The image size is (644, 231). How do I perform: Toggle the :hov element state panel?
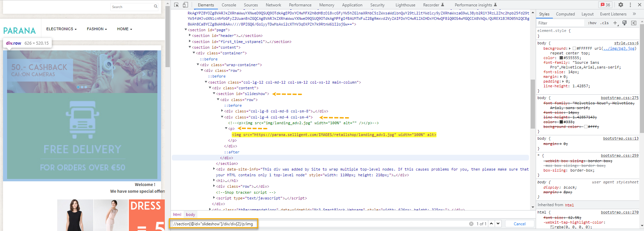(x=592, y=23)
